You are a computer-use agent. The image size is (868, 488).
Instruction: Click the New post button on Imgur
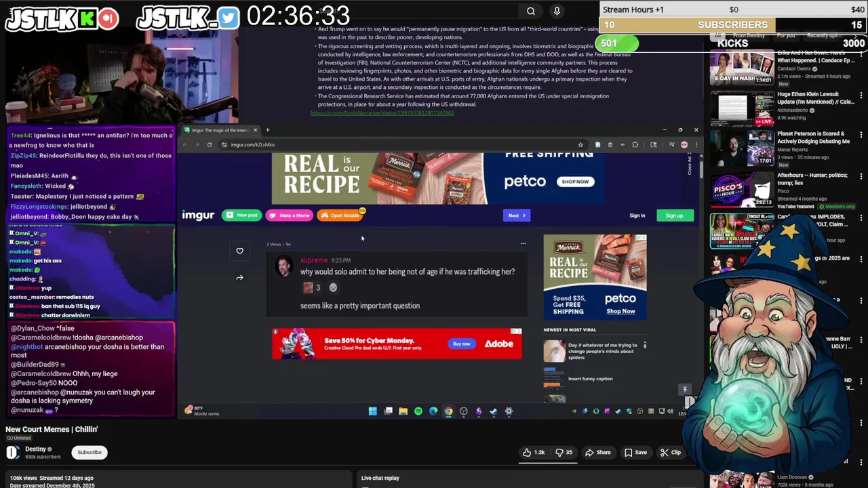point(242,216)
